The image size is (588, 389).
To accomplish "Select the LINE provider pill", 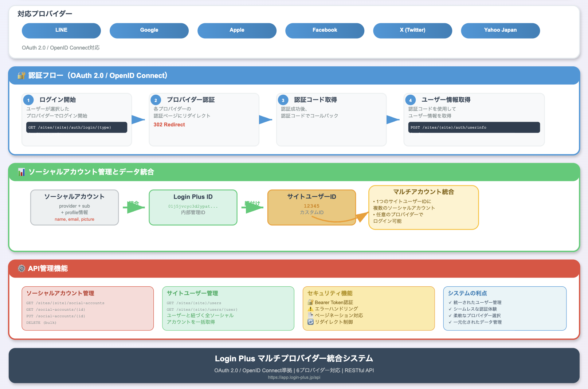I will pyautogui.click(x=61, y=31).
